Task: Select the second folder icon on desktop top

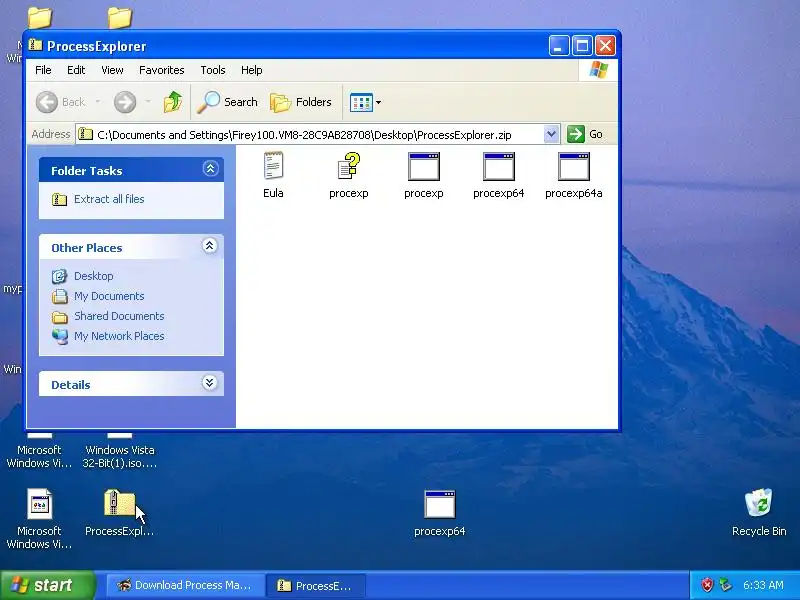Action: [119, 18]
